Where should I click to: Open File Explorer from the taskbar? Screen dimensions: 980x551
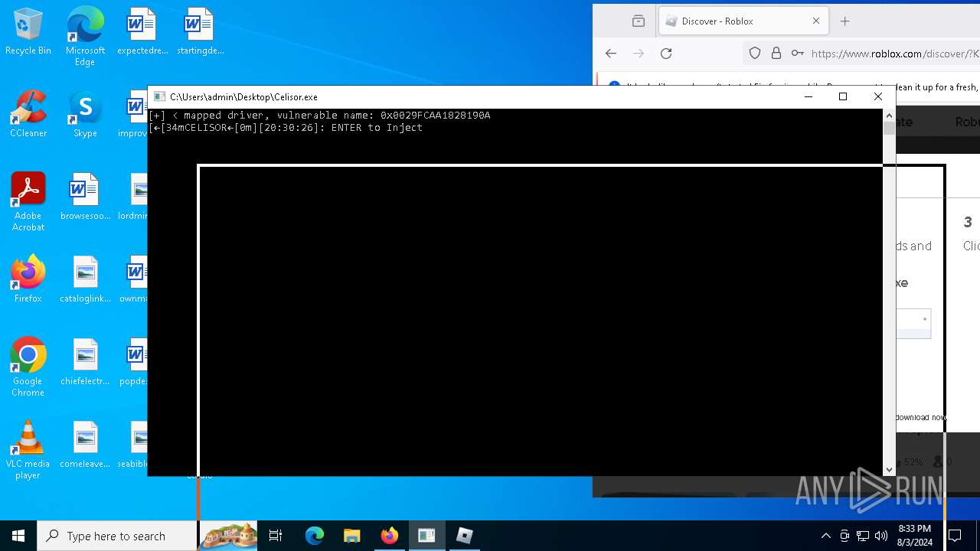(x=351, y=536)
